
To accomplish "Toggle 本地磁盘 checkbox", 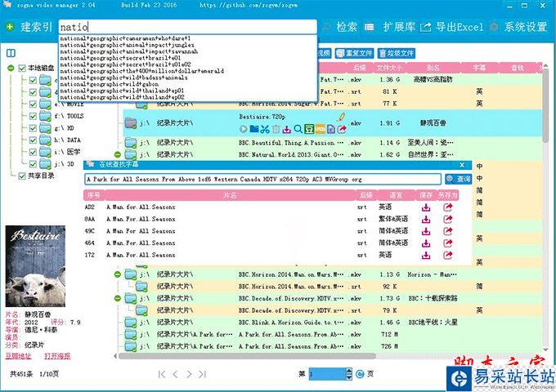I will point(22,68).
